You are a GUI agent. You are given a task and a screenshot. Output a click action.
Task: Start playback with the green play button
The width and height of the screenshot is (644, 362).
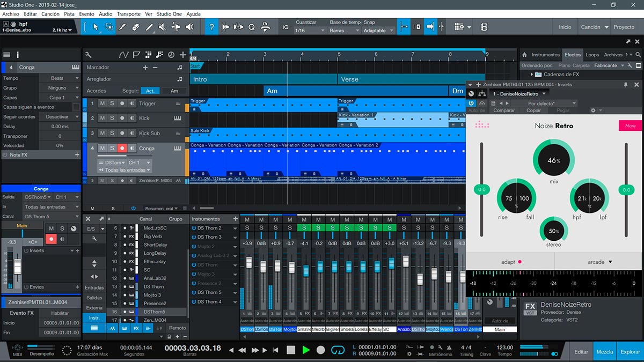point(306,350)
